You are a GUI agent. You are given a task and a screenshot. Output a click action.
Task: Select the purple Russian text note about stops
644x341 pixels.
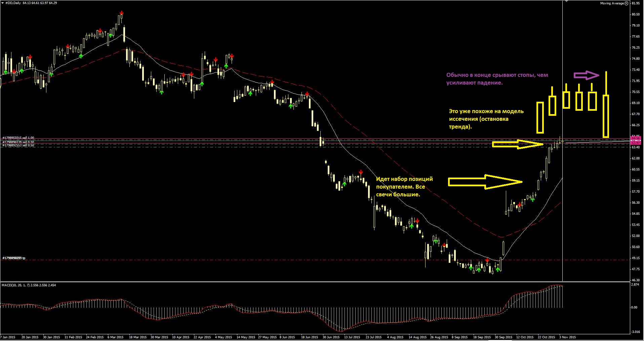pyautogui.click(x=497, y=79)
